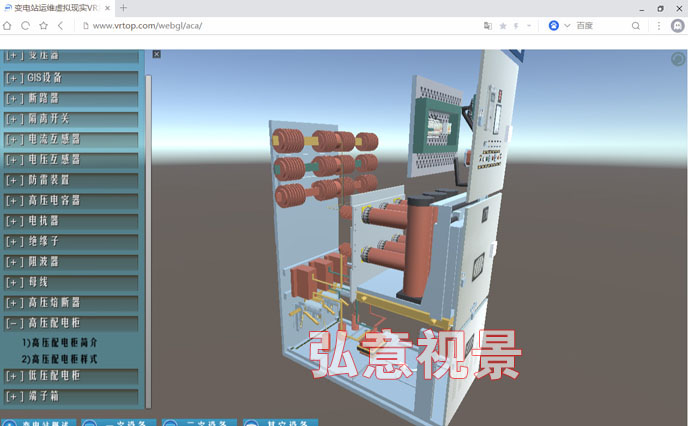Open the 一次设备 bottom tab
688x426 pixels.
tap(118, 422)
